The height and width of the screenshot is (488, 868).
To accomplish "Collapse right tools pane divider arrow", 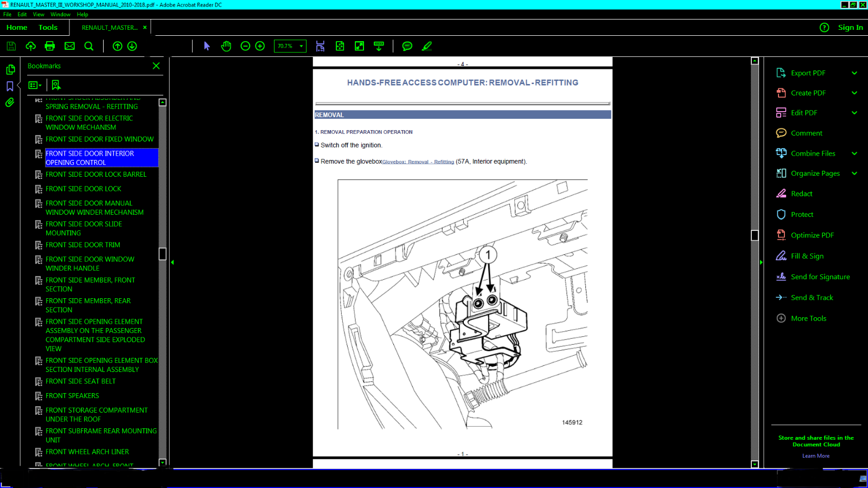I will click(761, 262).
